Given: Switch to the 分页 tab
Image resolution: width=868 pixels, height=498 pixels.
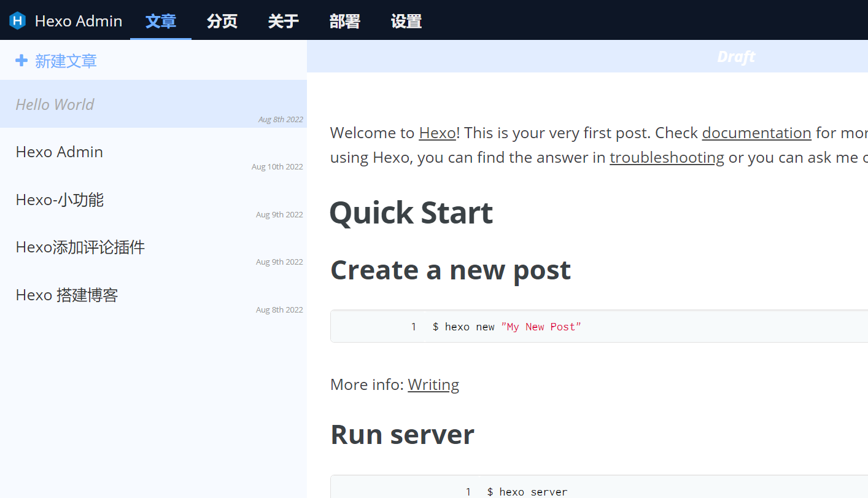Looking at the screenshot, I should click(x=222, y=20).
